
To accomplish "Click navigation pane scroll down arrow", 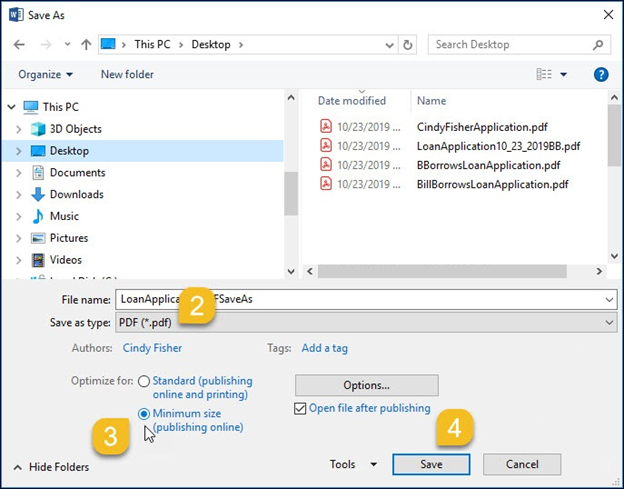I will point(291,272).
